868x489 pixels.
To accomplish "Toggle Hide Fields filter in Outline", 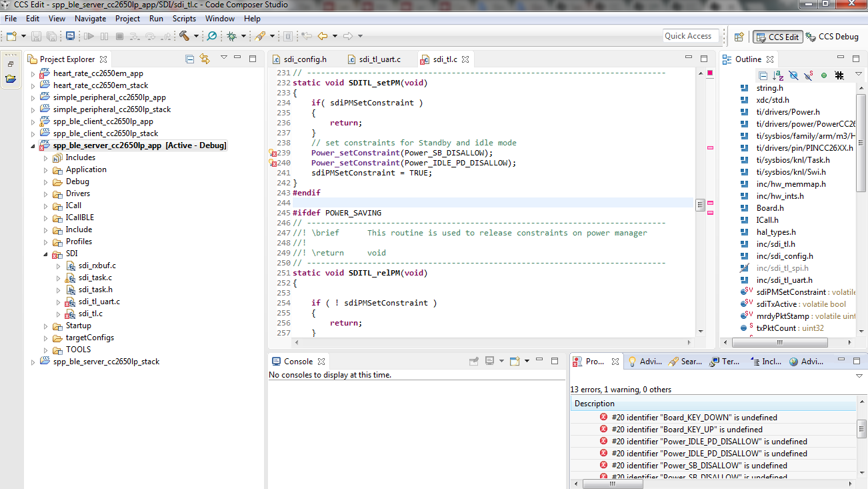I will coord(793,75).
